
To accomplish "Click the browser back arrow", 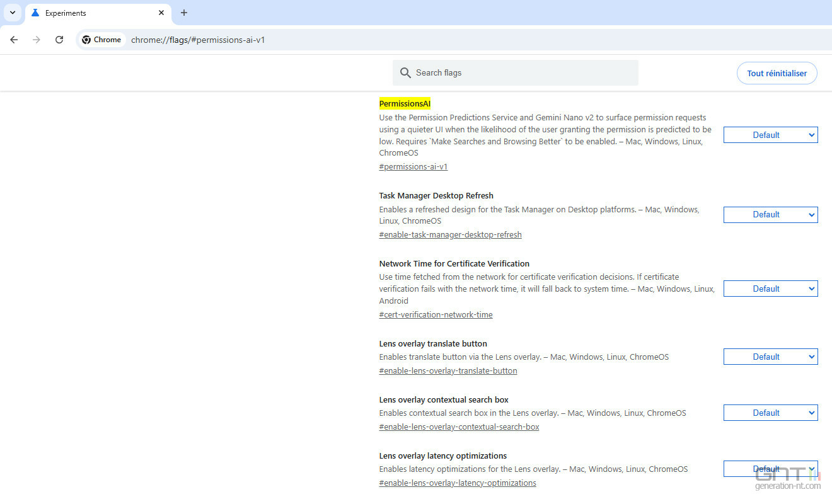I will click(14, 40).
